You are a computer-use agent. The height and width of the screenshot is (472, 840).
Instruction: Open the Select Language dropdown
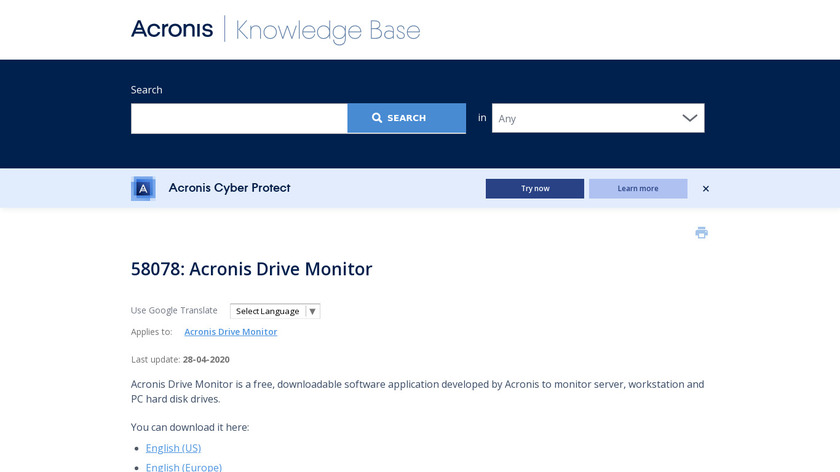(275, 311)
